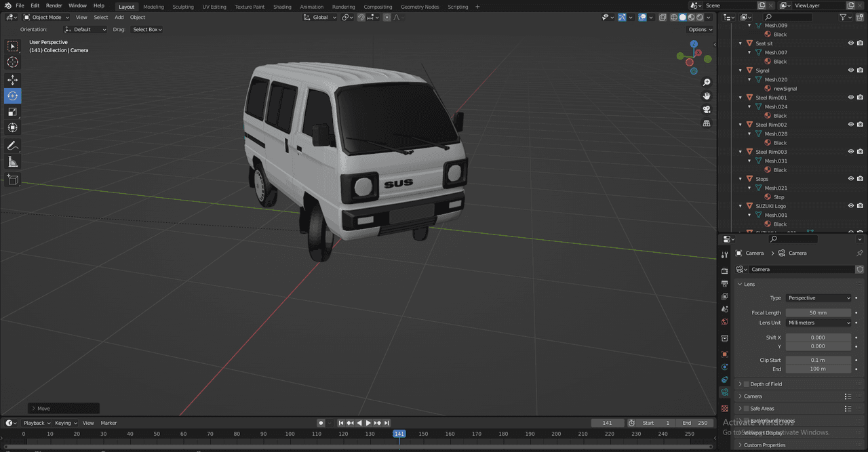Image resolution: width=868 pixels, height=452 pixels.
Task: Open the outliner filter dropdown
Action: (846, 17)
